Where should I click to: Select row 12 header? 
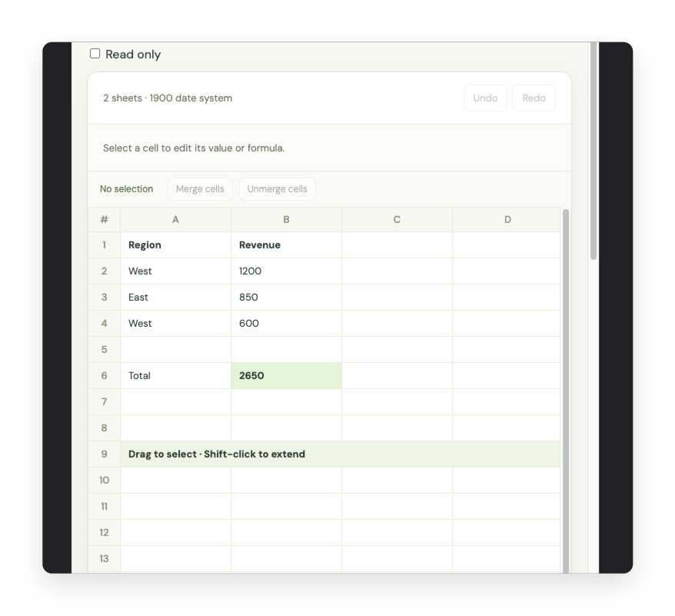click(x=105, y=532)
